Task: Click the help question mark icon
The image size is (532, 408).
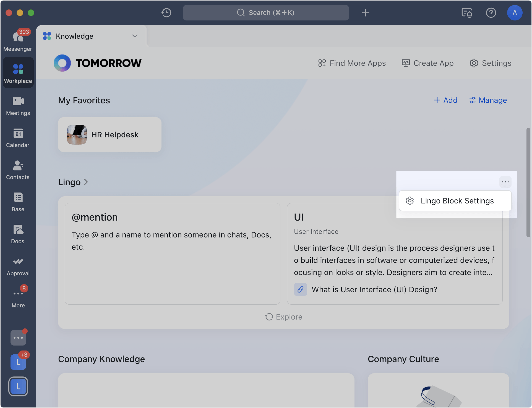Action: [x=491, y=13]
